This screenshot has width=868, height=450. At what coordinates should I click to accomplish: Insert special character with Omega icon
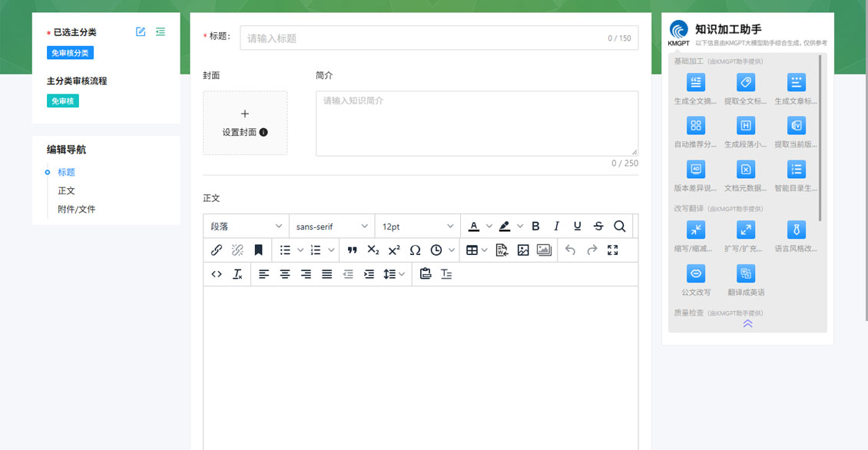tap(415, 250)
